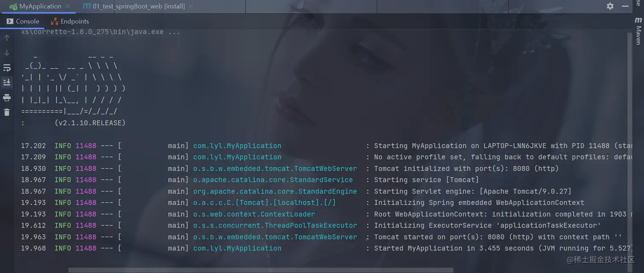The width and height of the screenshot is (644, 273).
Task: Close the MyApplication run tab
Action: (x=67, y=6)
